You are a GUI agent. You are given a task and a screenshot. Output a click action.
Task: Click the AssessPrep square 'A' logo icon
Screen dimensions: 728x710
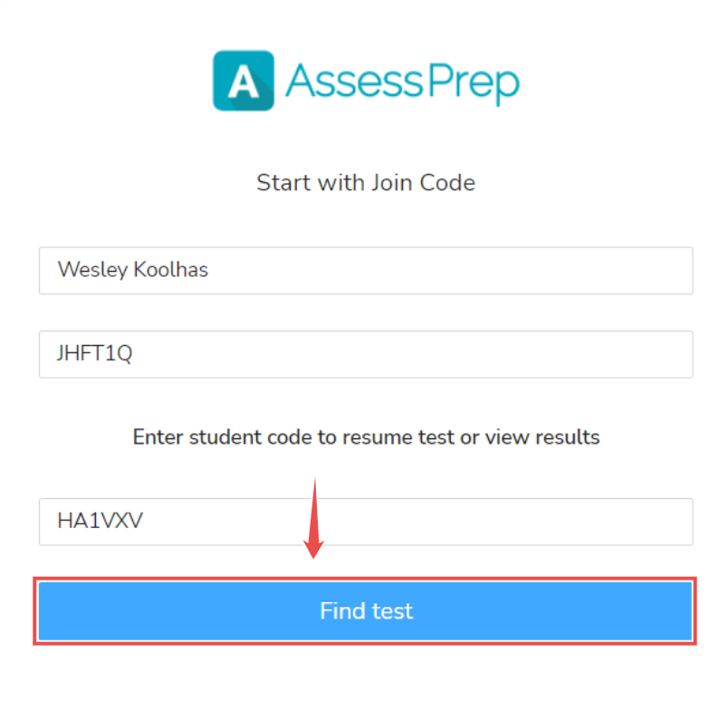point(244,81)
